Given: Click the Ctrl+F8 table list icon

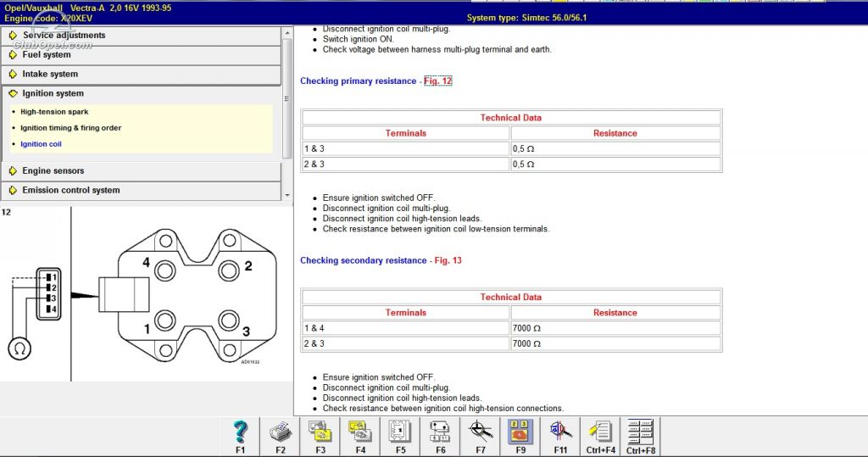Looking at the screenshot, I should click(x=641, y=436).
